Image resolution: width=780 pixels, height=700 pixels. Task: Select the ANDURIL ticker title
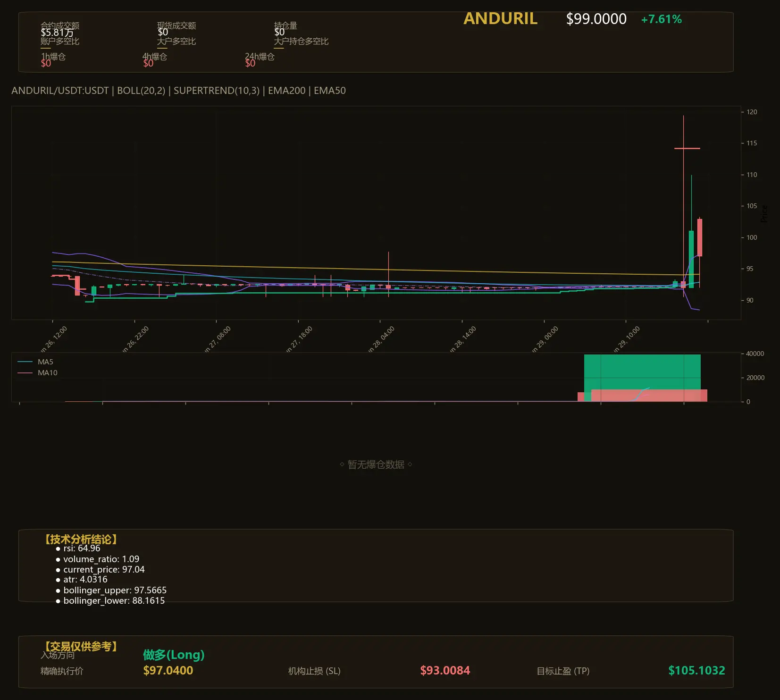pos(500,18)
